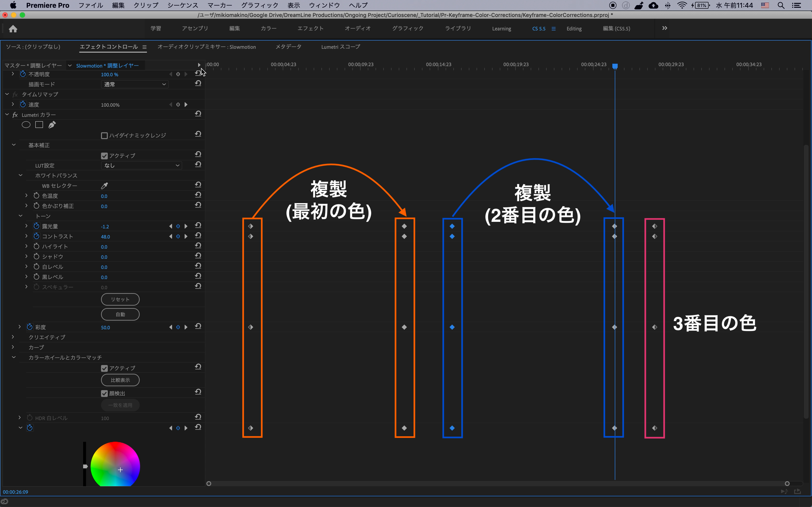Click the 比較表示 button

pos(120,380)
